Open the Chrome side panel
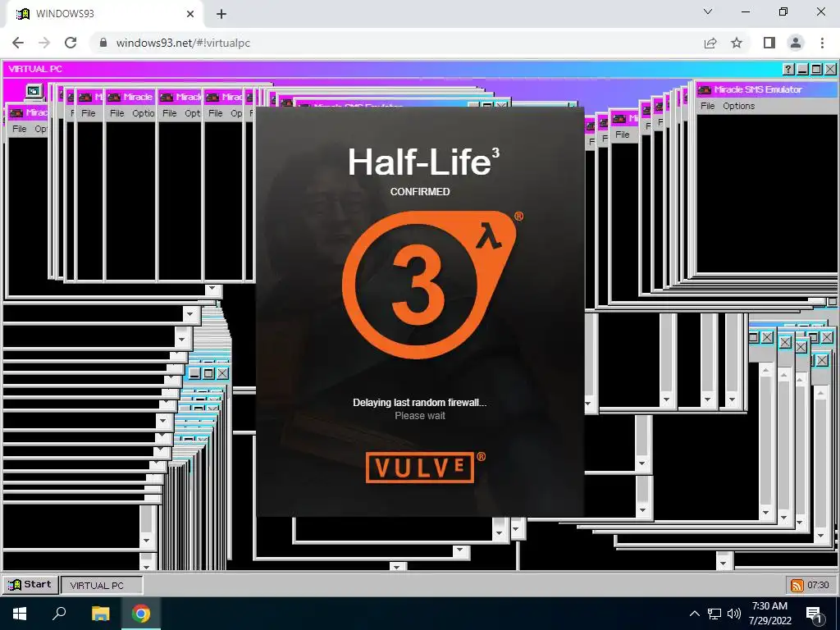 click(x=769, y=43)
